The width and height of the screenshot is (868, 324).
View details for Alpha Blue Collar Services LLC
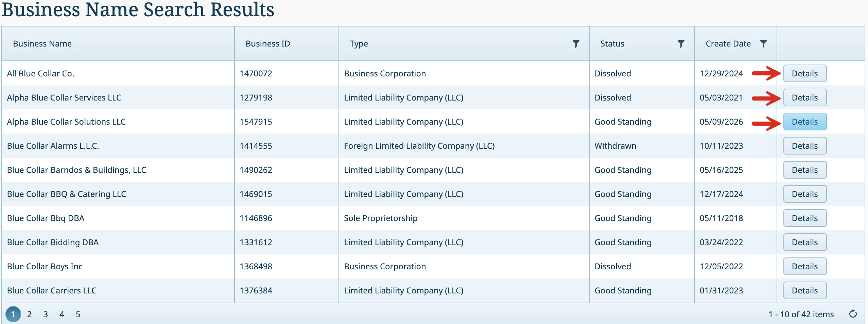point(805,97)
